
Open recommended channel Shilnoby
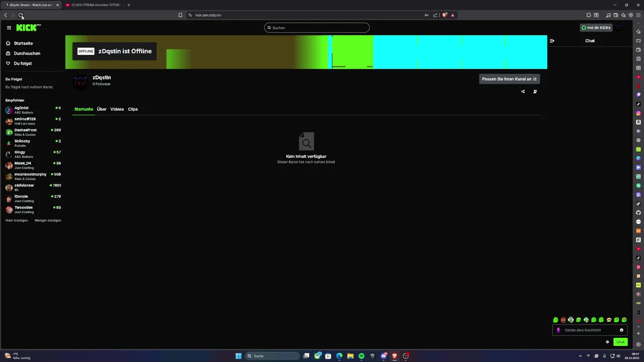click(33, 143)
